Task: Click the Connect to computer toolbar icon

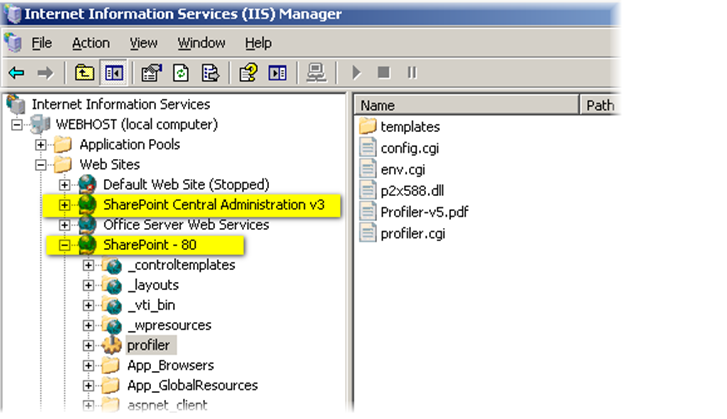Action: coord(316,73)
